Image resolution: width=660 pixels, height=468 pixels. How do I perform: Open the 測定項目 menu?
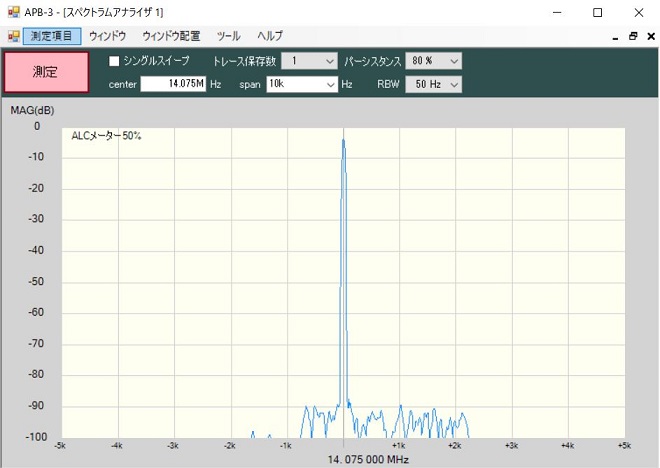52,36
